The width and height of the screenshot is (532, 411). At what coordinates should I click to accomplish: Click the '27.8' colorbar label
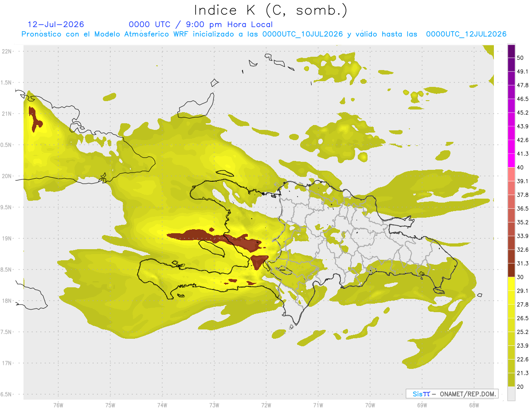523,305
